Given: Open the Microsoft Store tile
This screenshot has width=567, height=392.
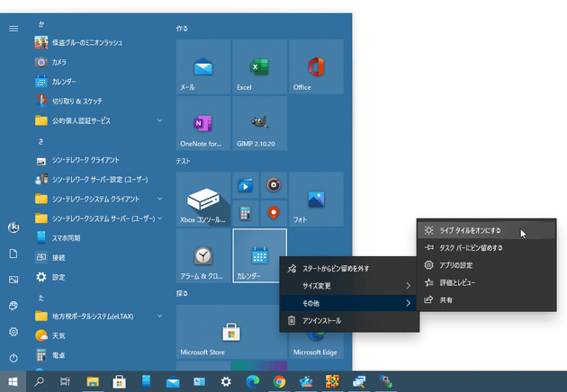Looking at the screenshot, I should pos(231,332).
